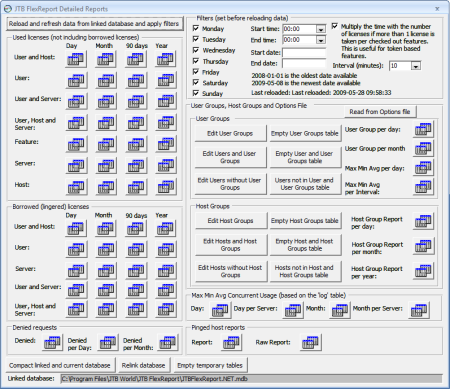Open concurrent usage Day per Server report
The image size is (450, 389).
[x=293, y=310]
